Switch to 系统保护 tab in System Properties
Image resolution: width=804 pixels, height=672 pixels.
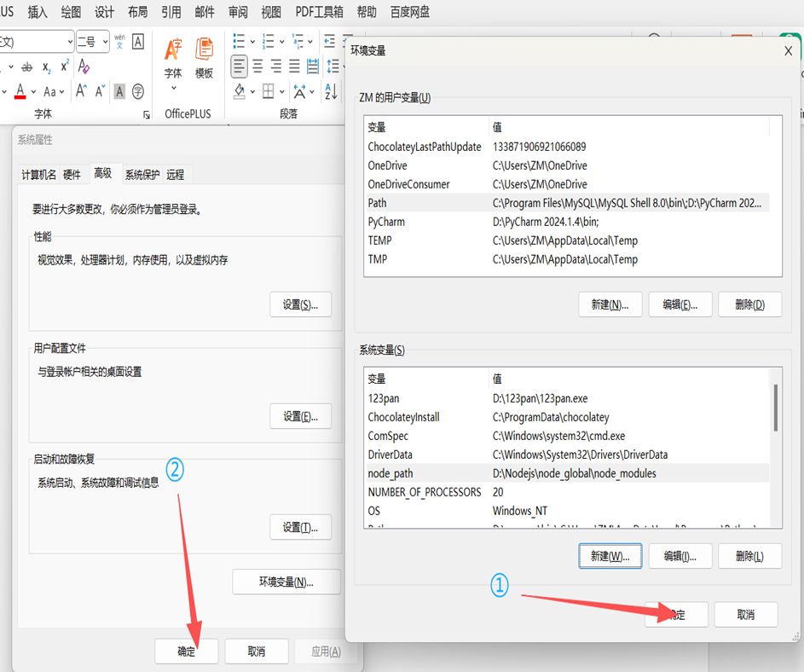142,175
